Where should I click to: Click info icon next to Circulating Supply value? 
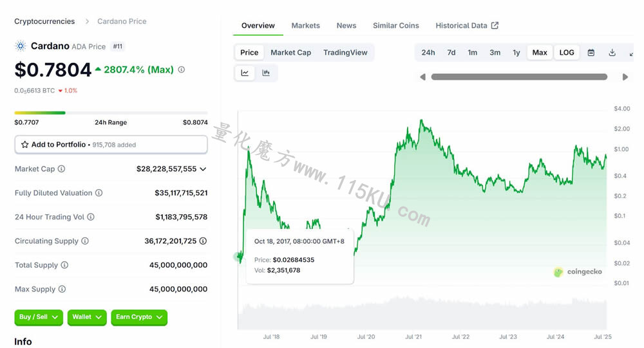click(x=203, y=241)
